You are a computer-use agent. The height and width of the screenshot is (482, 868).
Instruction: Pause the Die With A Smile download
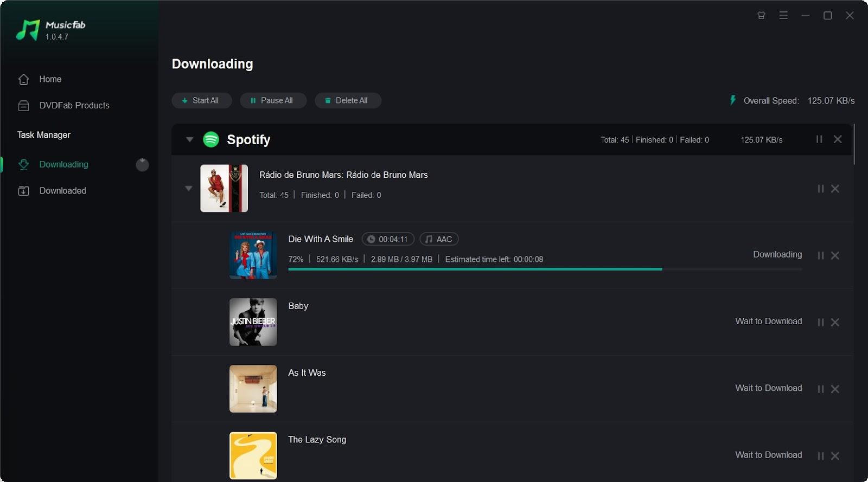point(821,255)
